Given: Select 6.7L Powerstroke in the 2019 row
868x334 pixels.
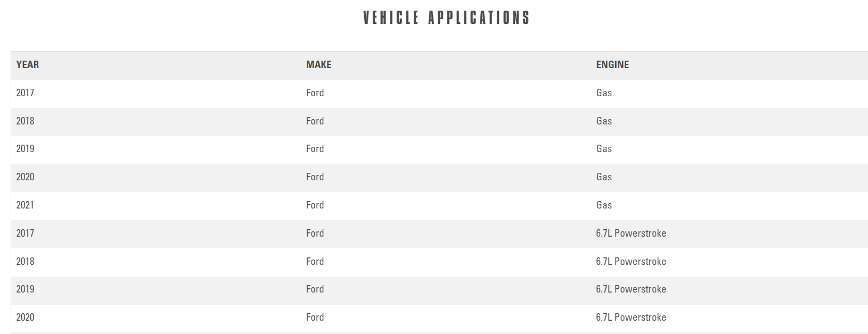Looking at the screenshot, I should pos(631,289).
